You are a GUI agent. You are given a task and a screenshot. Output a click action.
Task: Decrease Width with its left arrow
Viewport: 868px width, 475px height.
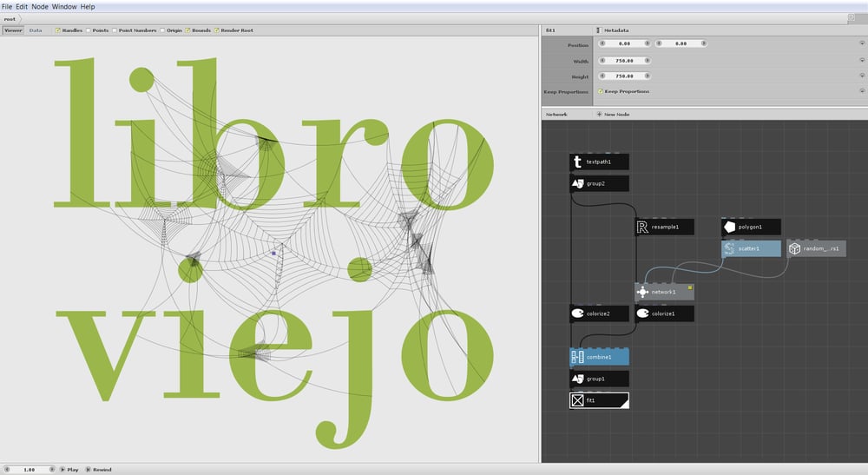pyautogui.click(x=602, y=60)
